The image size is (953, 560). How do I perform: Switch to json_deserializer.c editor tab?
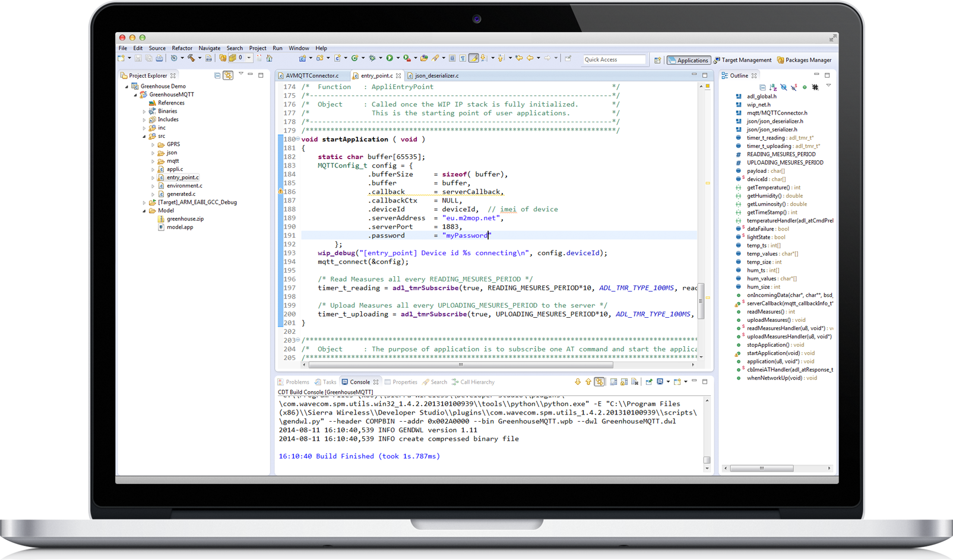point(436,75)
